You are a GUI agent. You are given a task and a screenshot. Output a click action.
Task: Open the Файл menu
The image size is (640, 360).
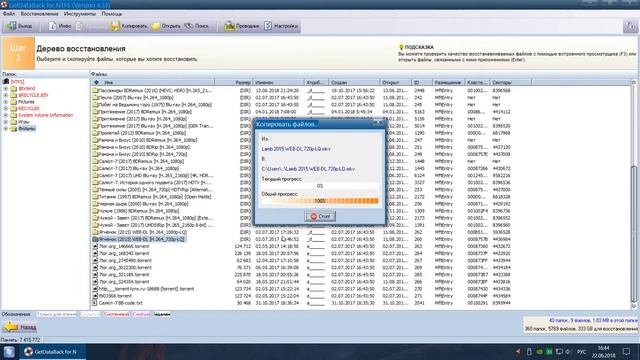(x=9, y=14)
